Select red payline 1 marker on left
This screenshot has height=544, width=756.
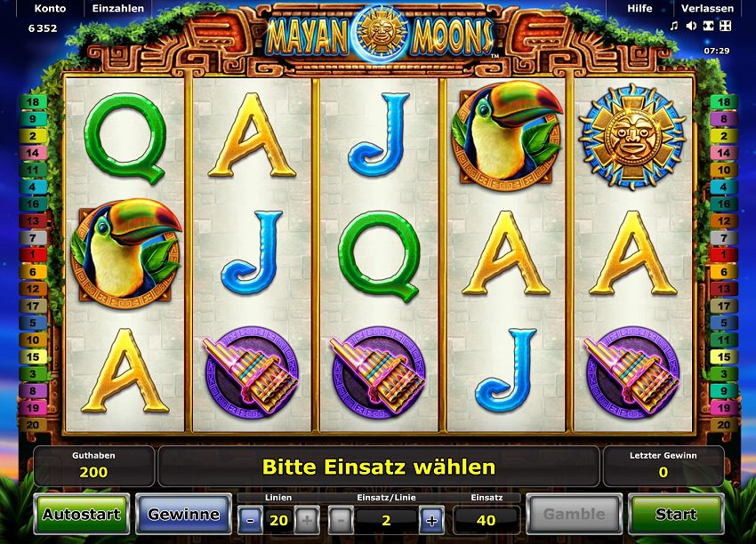point(33,255)
